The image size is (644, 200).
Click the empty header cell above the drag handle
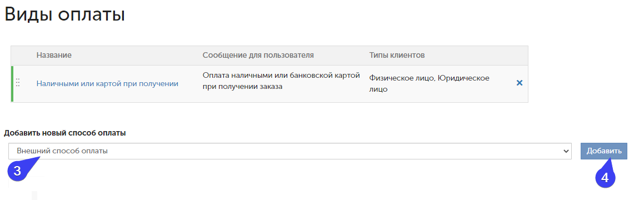click(23, 56)
